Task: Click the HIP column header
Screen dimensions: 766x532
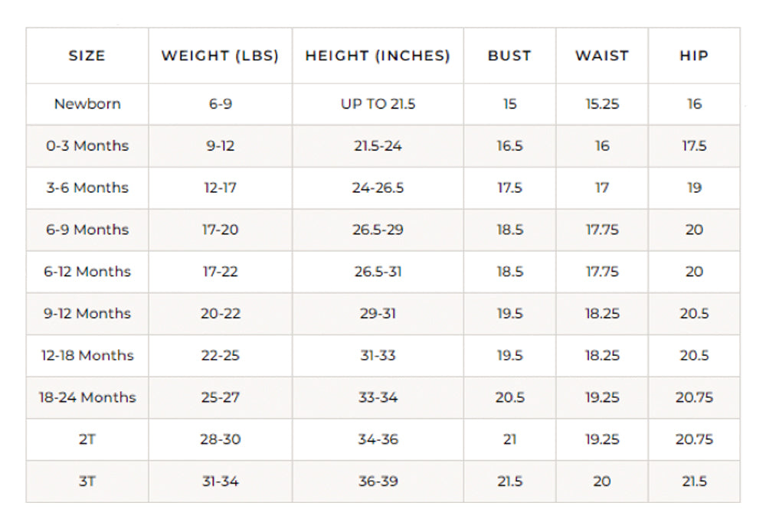Action: pyautogui.click(x=694, y=56)
